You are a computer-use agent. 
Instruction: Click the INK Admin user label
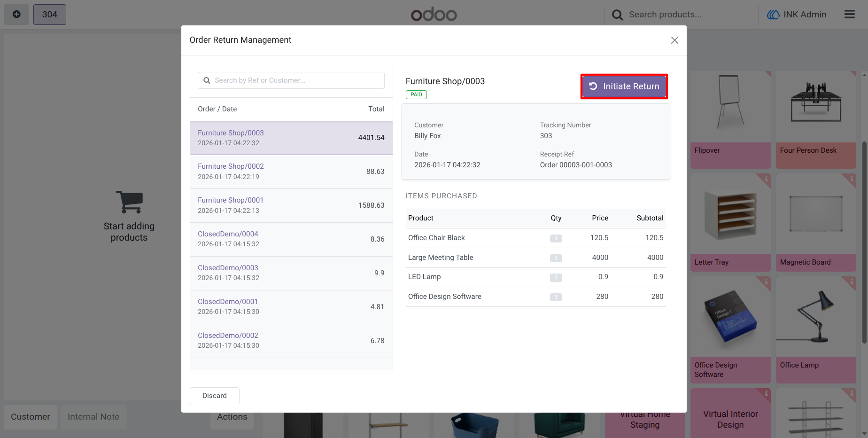[x=805, y=15]
